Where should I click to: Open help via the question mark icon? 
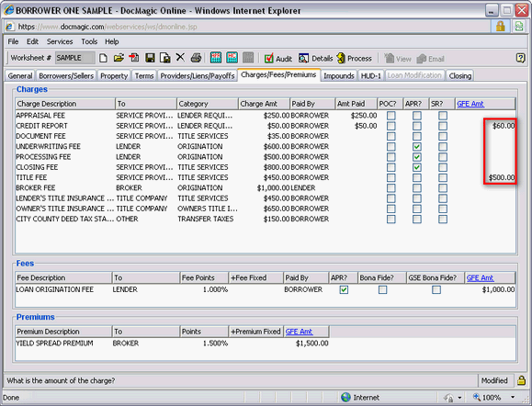[520, 58]
